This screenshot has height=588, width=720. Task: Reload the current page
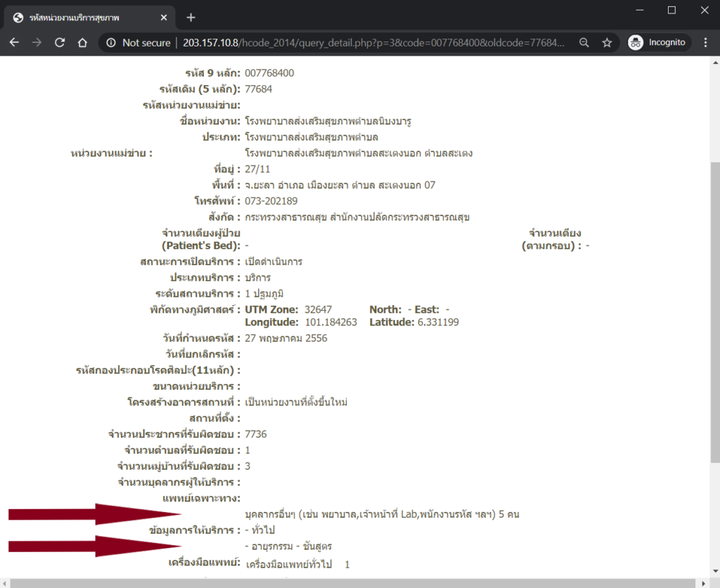(60, 43)
